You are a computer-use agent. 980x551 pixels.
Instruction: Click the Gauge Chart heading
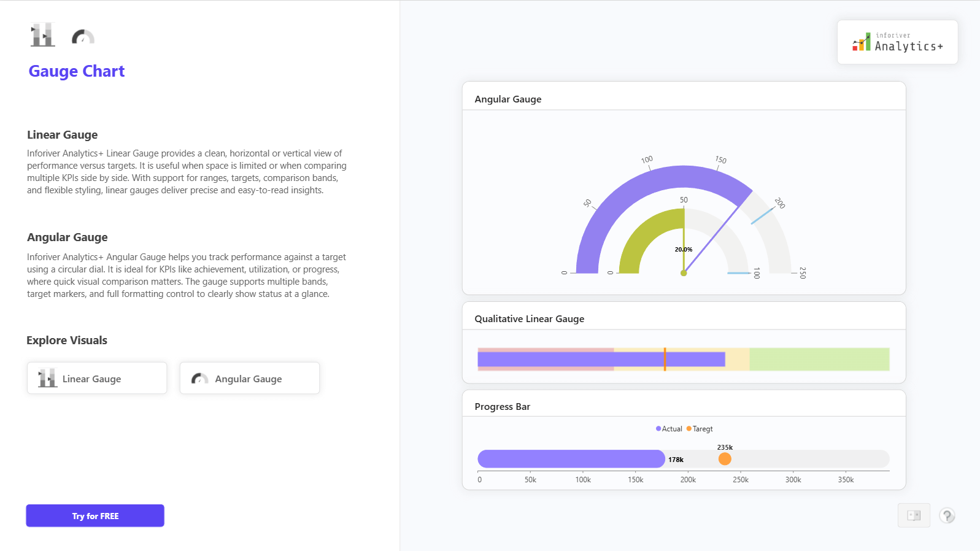tap(77, 71)
